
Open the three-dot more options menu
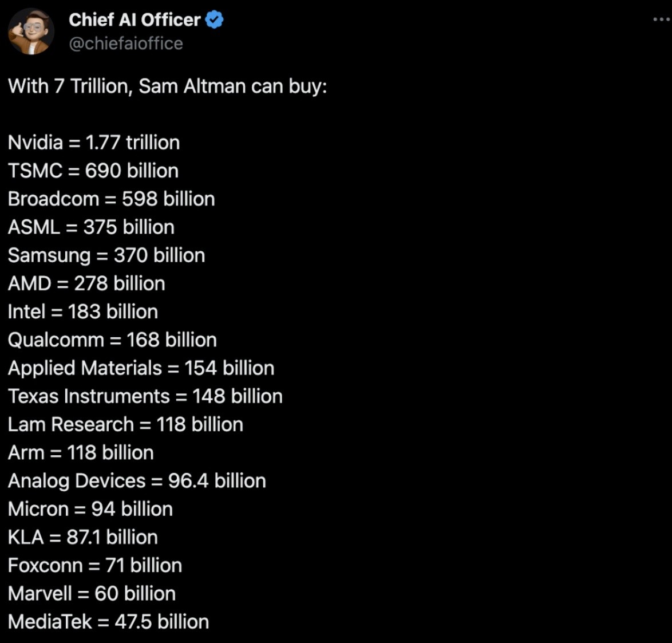click(663, 19)
